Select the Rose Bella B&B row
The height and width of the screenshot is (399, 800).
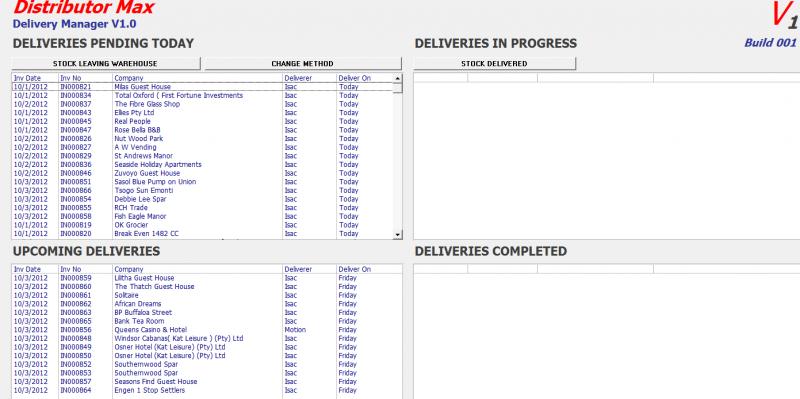point(202,130)
